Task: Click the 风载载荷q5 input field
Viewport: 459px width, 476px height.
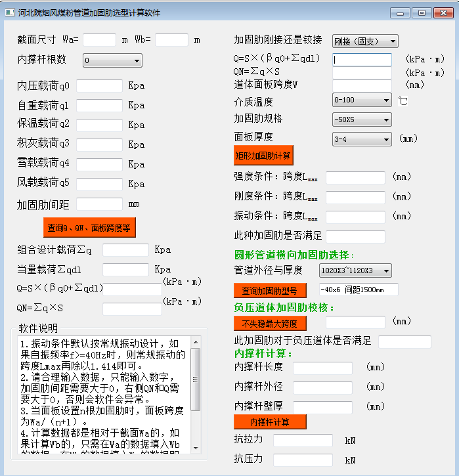Action: click(100, 184)
